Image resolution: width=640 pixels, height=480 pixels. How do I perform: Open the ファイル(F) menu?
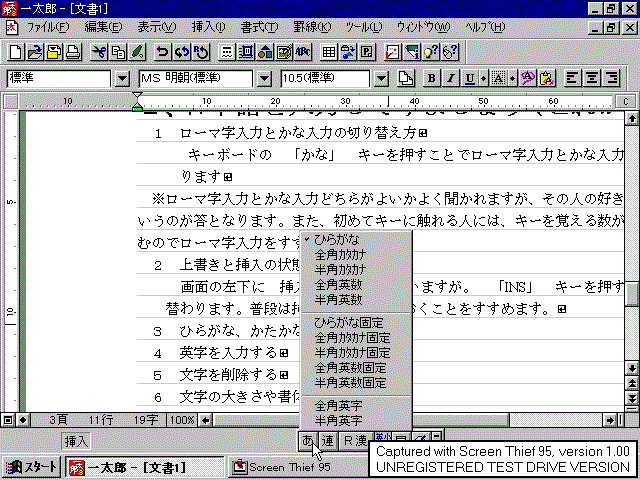point(48,27)
